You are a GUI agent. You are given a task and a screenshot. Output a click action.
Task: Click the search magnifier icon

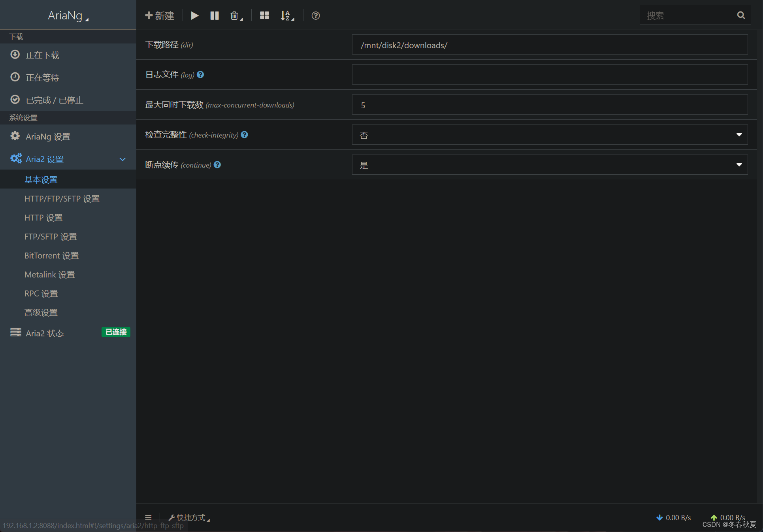coord(741,15)
